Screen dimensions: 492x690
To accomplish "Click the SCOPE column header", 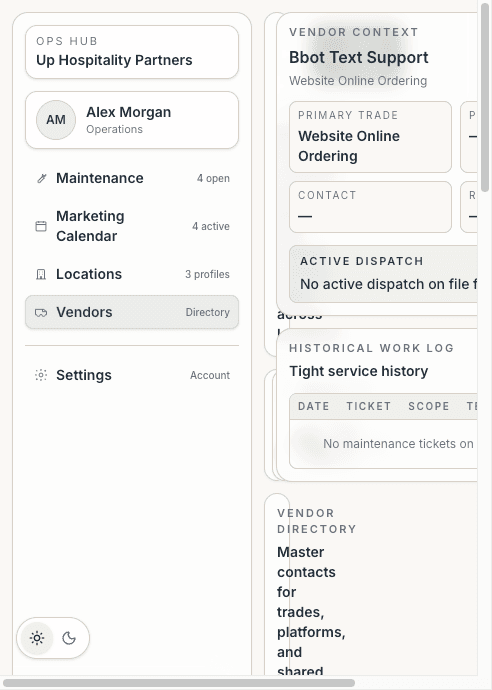I will pyautogui.click(x=429, y=406).
